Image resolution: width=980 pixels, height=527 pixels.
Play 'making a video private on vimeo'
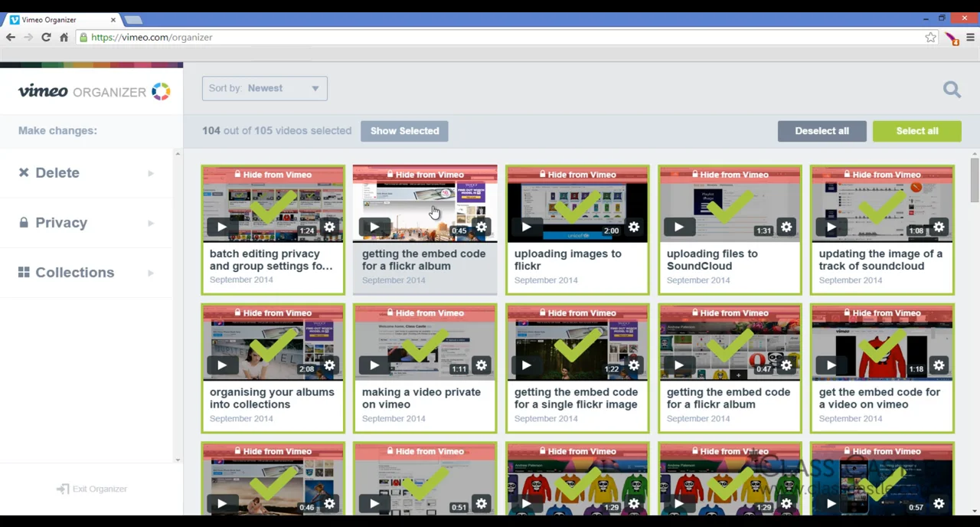374,365
